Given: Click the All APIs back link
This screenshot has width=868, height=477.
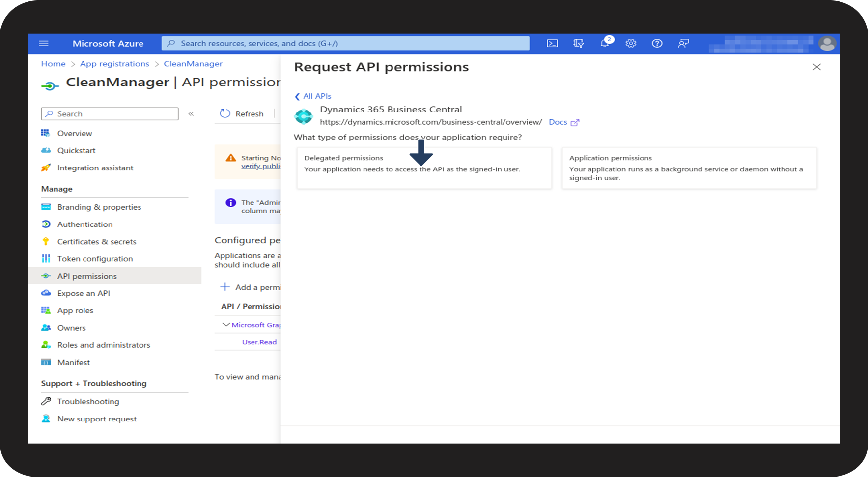Looking at the screenshot, I should (x=317, y=96).
